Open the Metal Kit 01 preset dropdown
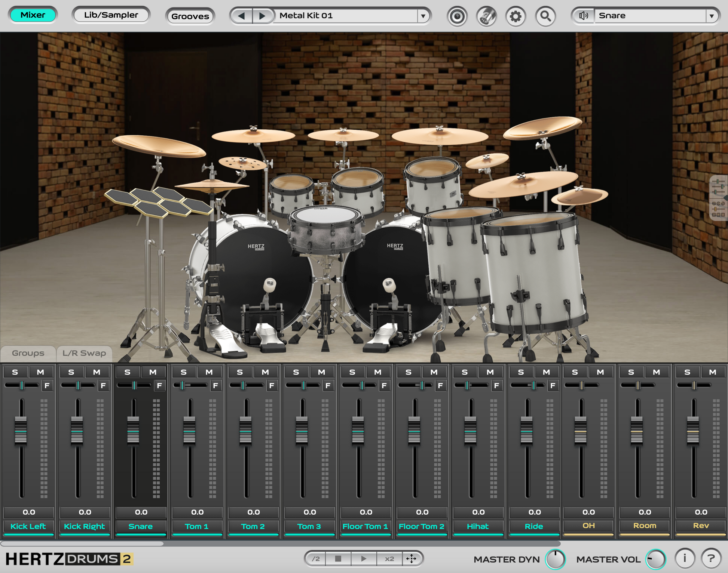 423,16
